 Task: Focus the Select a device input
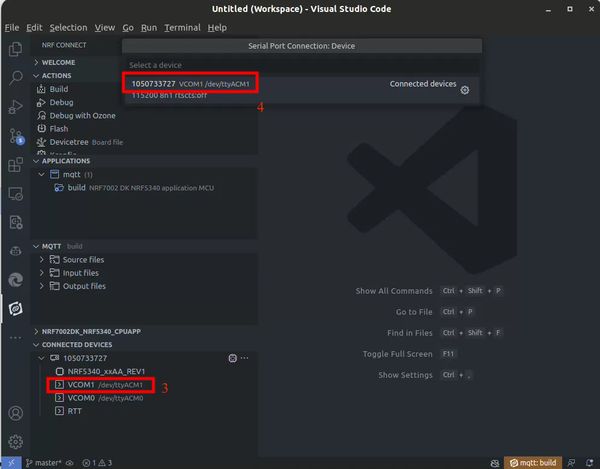(x=302, y=65)
